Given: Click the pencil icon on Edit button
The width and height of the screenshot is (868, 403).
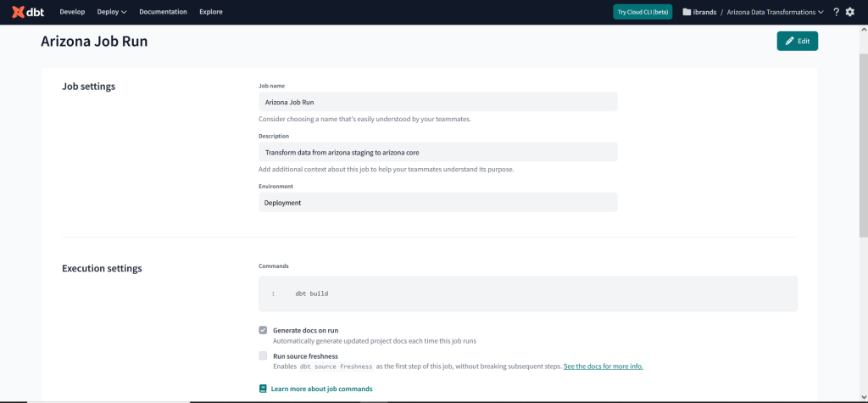Looking at the screenshot, I should [789, 41].
